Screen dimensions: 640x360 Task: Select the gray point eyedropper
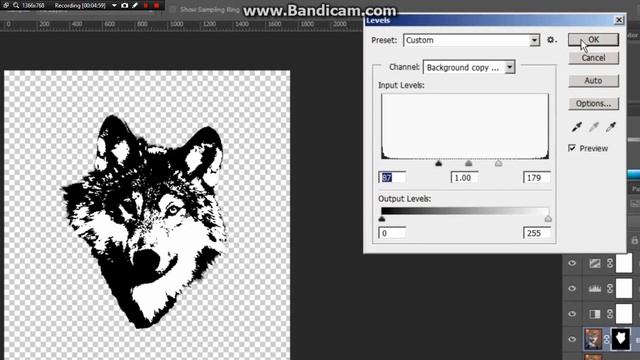pos(594,127)
